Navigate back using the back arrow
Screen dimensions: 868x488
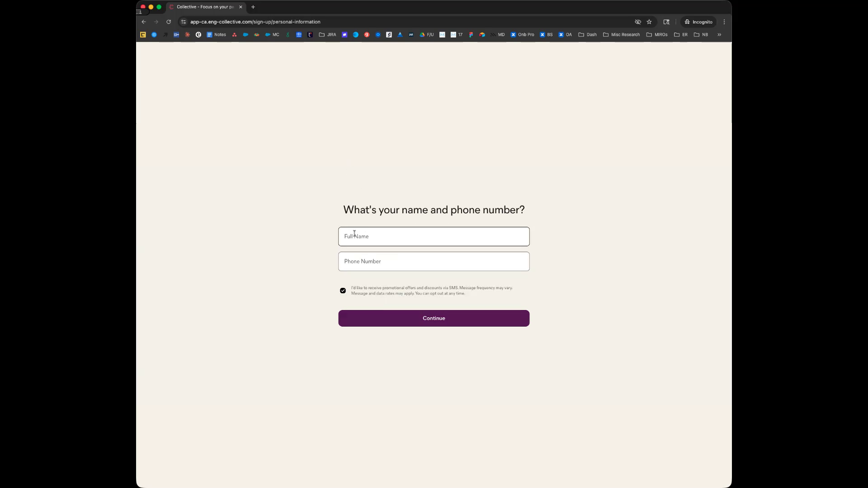pos(143,22)
